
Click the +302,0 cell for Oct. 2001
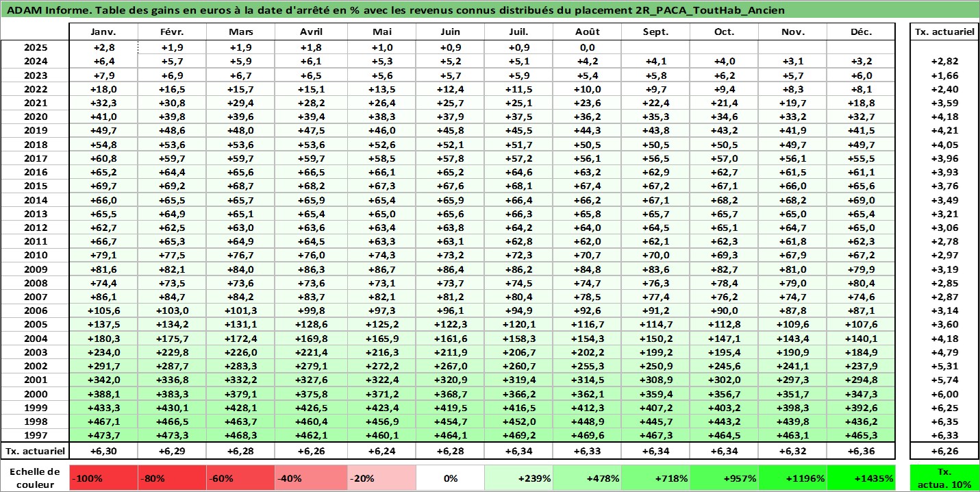click(724, 380)
